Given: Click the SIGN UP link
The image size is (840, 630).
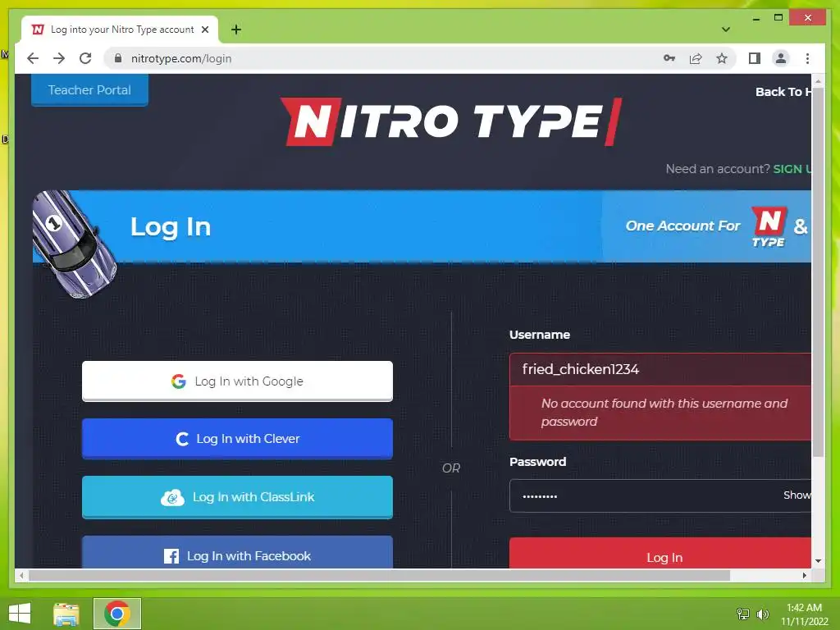Looking at the screenshot, I should tap(792, 169).
